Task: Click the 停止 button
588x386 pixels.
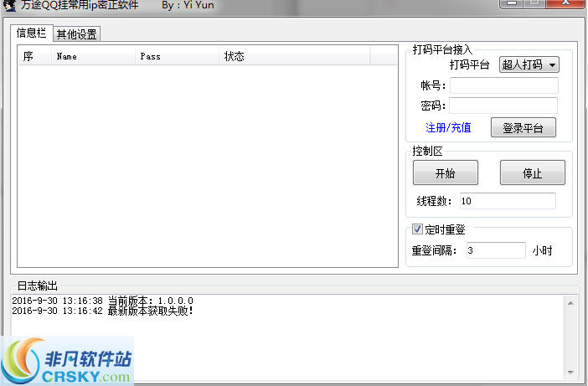Action: 533,172
